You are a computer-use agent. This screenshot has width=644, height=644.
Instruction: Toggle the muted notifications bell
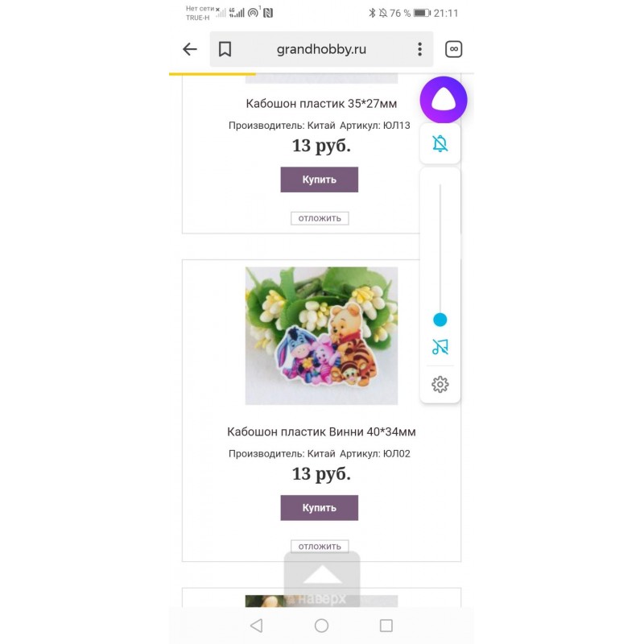pos(440,143)
